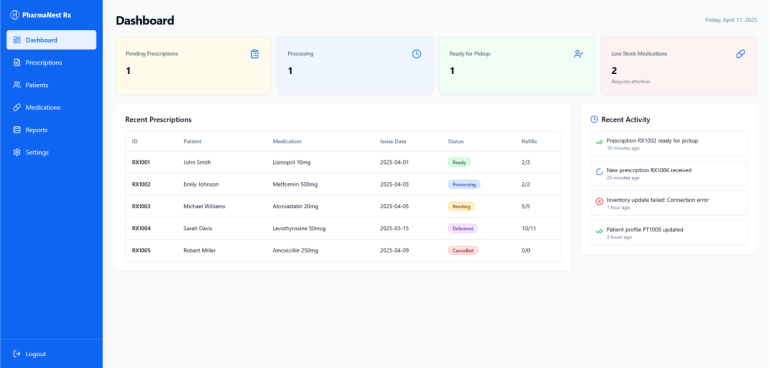
Task: Click user-check icon on Ready for Pickup card
Action: click(578, 54)
